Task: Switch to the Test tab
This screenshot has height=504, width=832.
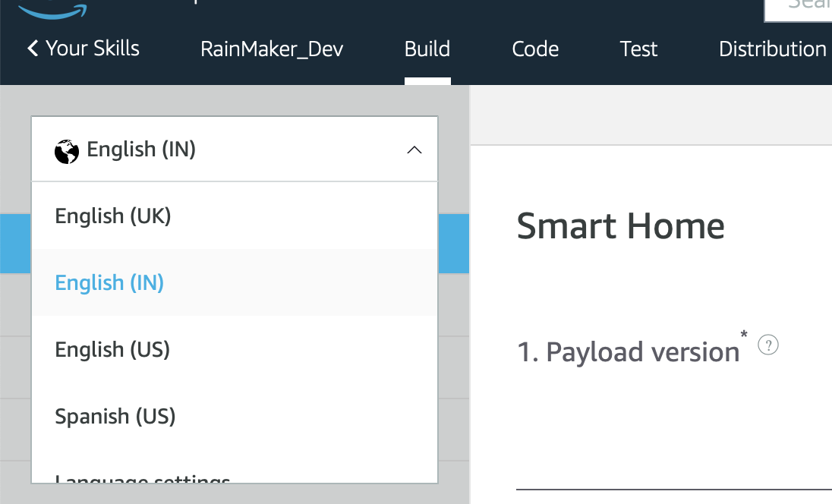Action: [x=638, y=49]
